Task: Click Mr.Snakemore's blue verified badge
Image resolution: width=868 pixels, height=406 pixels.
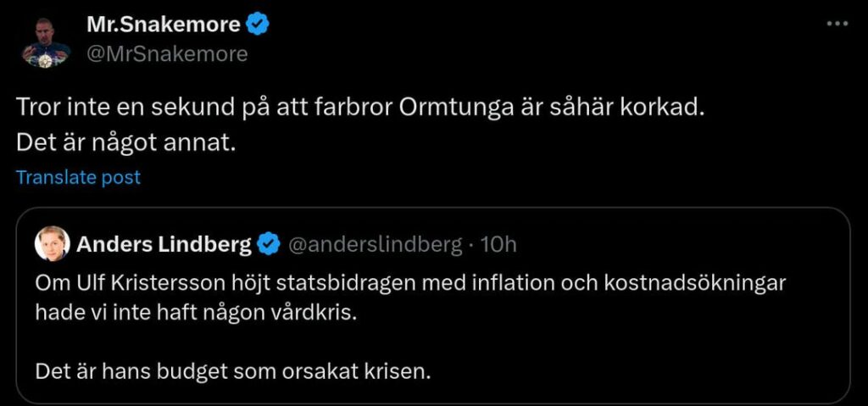Action: pos(258,25)
